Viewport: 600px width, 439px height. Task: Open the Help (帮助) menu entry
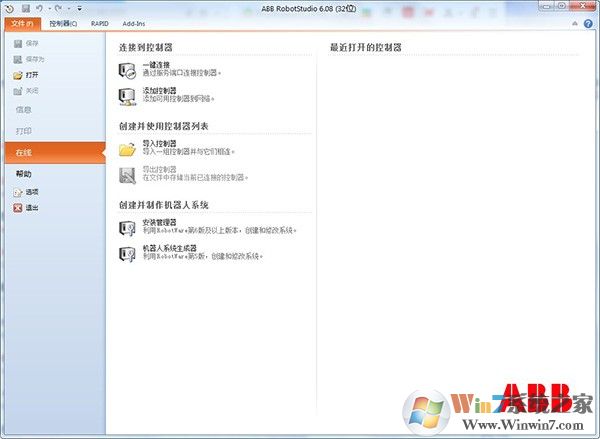point(24,174)
